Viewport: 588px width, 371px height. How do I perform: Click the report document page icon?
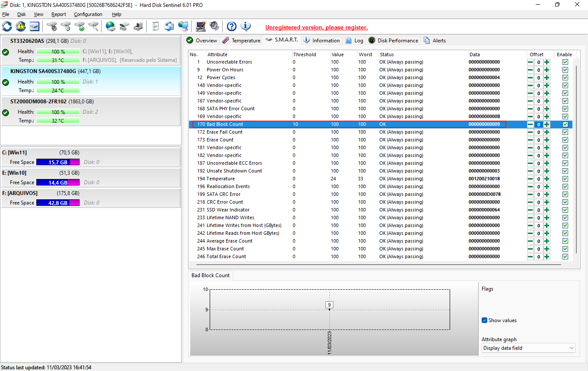point(156,26)
